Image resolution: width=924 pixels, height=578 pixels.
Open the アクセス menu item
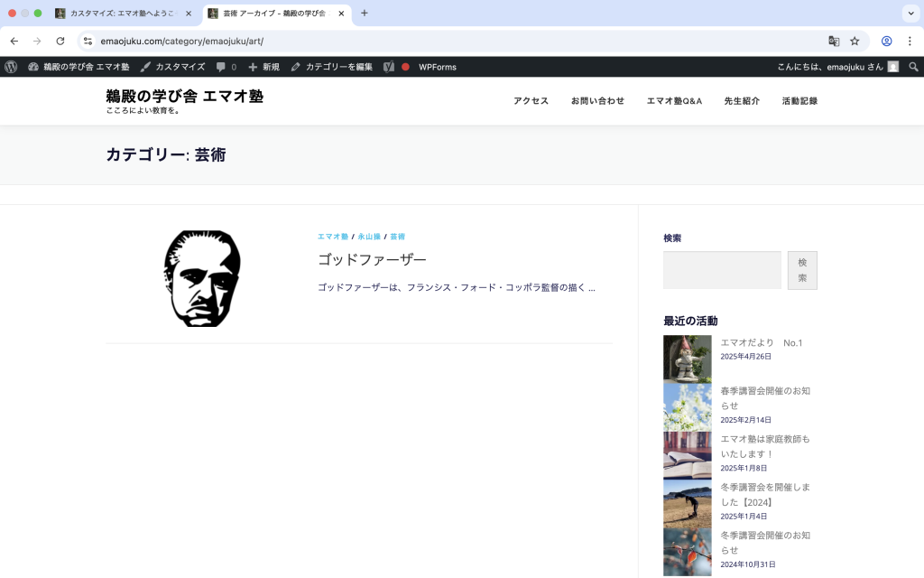pos(531,101)
